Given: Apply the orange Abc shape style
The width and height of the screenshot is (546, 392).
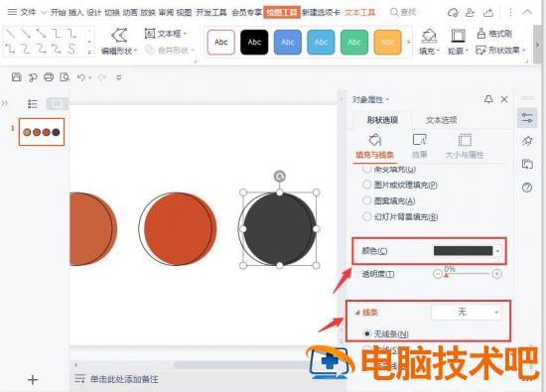Looking at the screenshot, I should 387,42.
